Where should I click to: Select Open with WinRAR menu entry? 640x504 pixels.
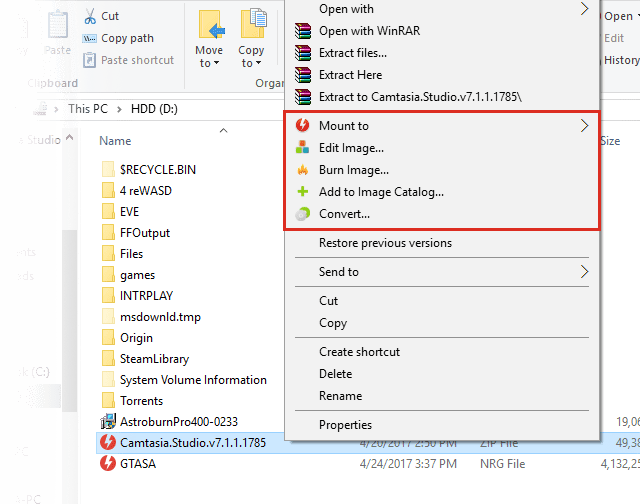tap(442, 31)
